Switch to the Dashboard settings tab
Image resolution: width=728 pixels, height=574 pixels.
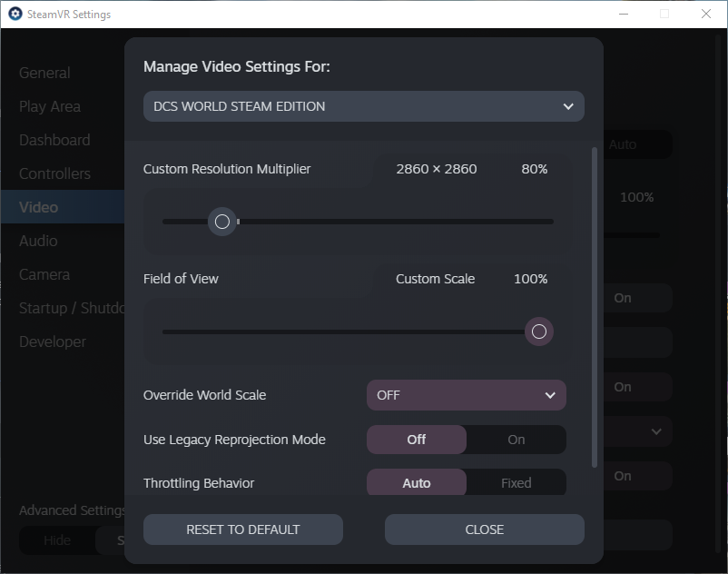click(x=54, y=140)
